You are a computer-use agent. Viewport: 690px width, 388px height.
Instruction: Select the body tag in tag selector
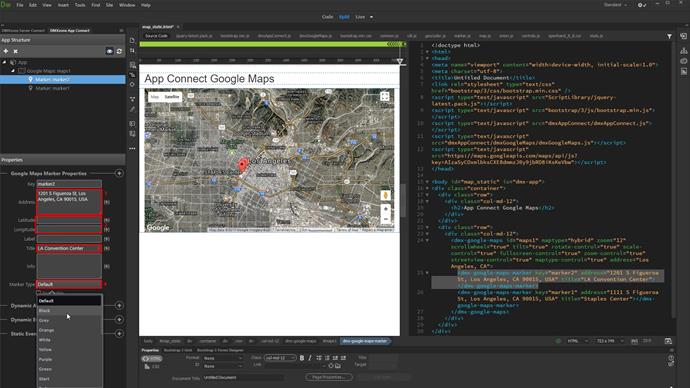tap(148, 341)
